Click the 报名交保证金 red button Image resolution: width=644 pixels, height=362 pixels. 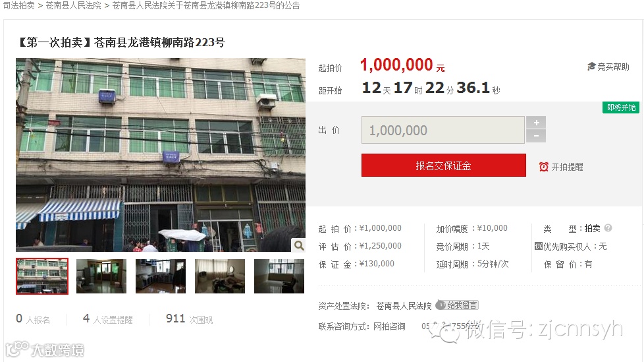444,166
